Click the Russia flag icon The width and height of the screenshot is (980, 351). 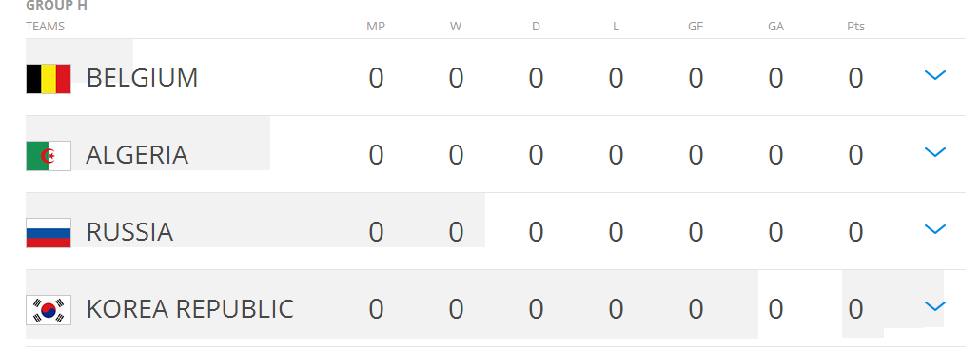tap(49, 233)
